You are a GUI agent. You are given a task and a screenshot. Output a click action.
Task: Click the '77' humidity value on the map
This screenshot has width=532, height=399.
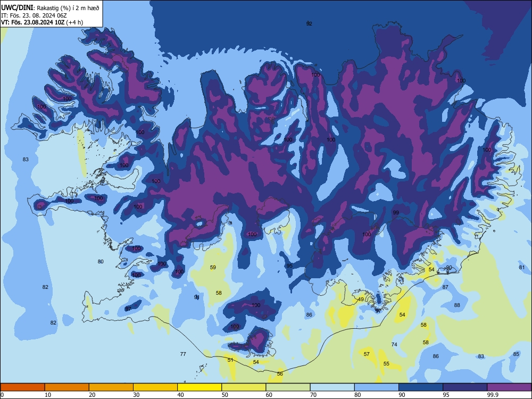coord(183,354)
